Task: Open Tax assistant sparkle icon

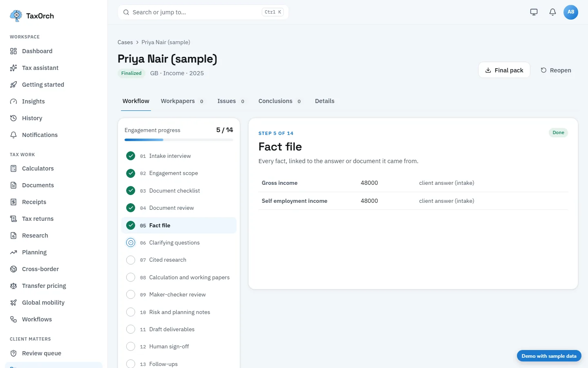Action: point(13,68)
